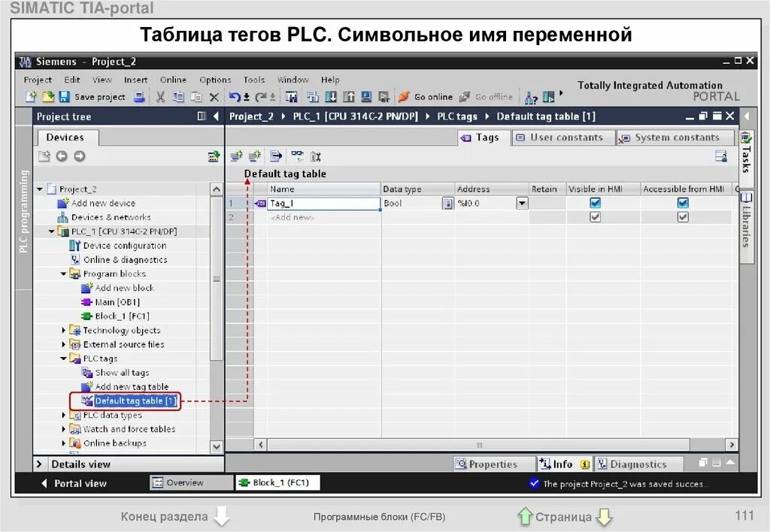The image size is (770, 532).
Task: Open the Info tab in inspector
Action: (x=563, y=464)
